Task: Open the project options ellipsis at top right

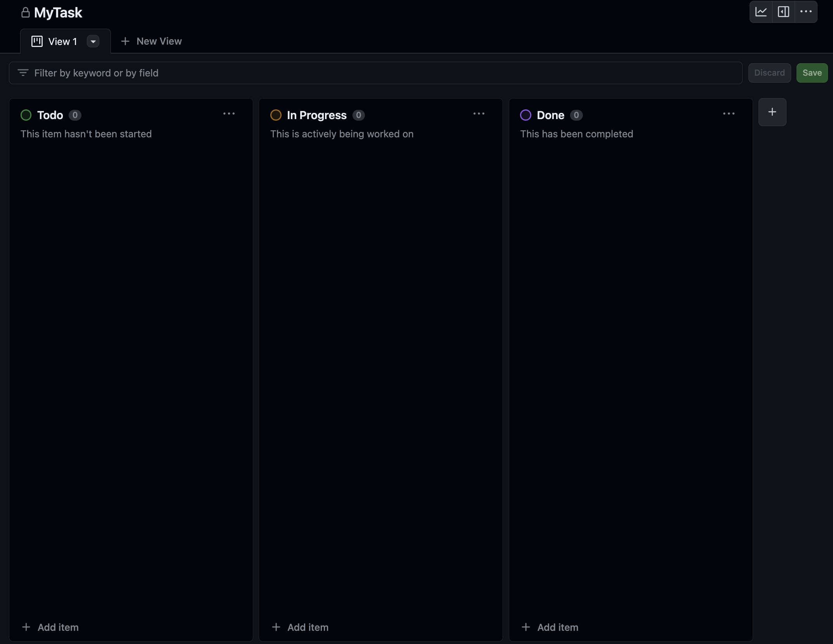Action: [806, 12]
